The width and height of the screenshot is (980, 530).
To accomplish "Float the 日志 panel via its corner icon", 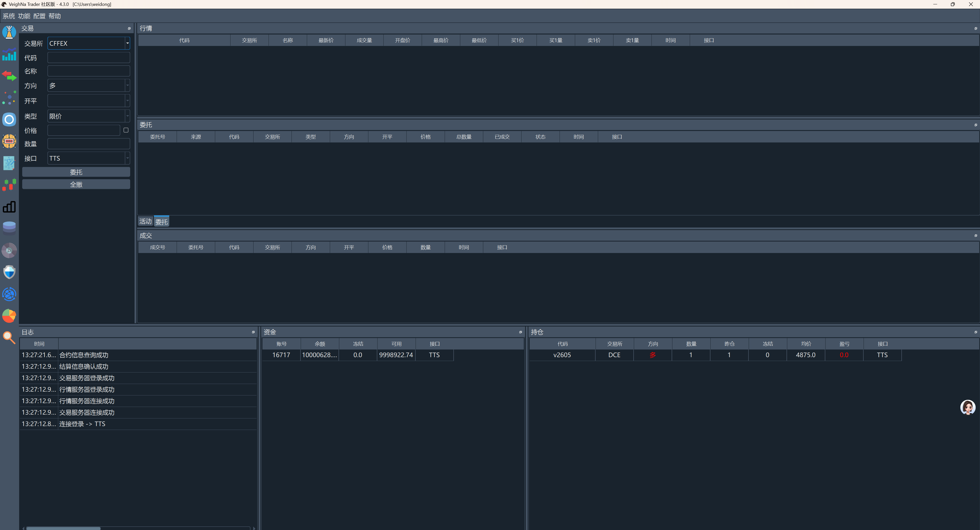I will tap(253, 332).
